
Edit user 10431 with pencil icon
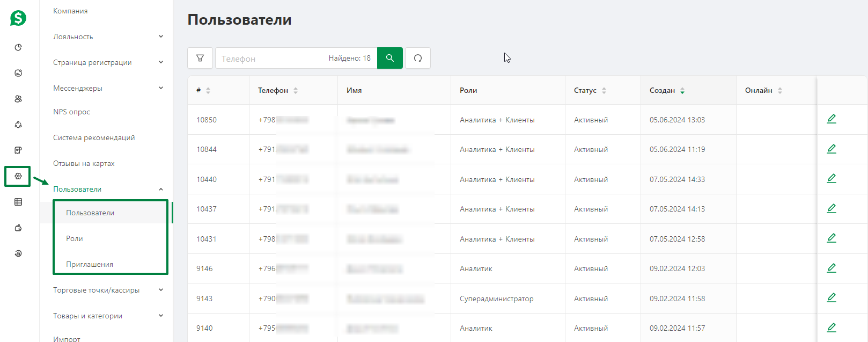coord(832,238)
